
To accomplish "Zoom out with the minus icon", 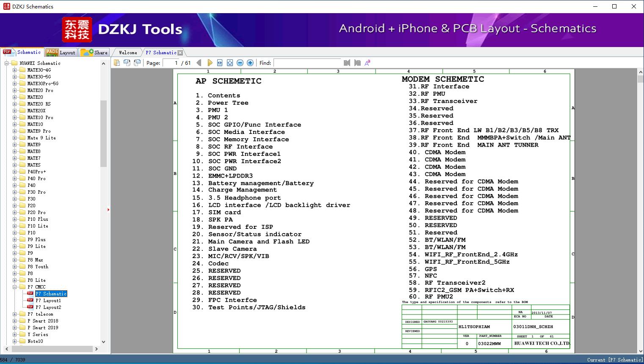I will pos(240,63).
